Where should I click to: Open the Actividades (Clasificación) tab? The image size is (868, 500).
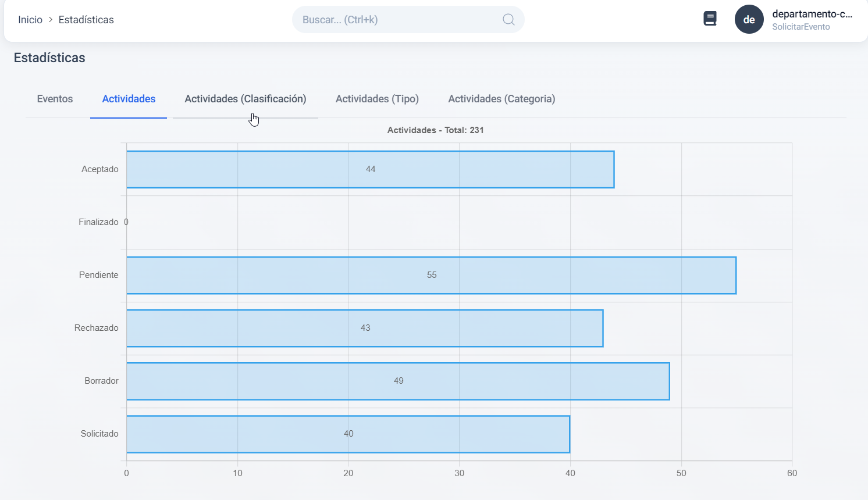245,99
